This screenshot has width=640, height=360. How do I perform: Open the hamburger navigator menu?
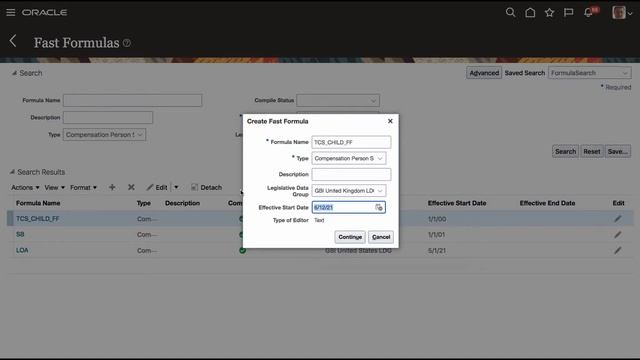(x=11, y=13)
